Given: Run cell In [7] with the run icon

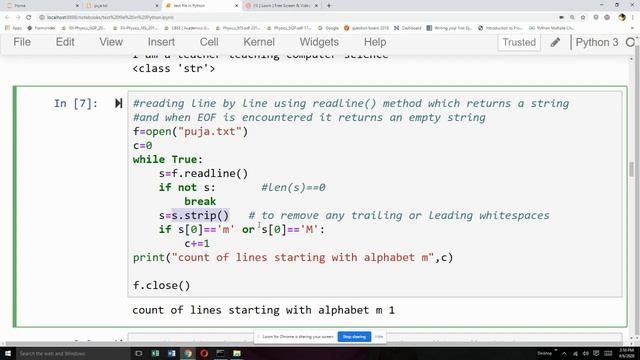Looking at the screenshot, I should click(x=118, y=103).
